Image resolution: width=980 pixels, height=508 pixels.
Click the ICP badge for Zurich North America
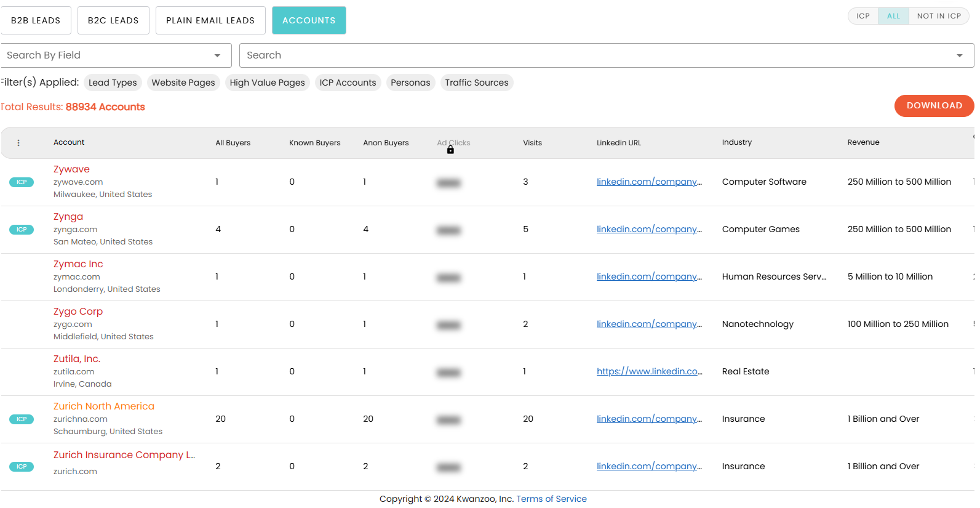[22, 419]
